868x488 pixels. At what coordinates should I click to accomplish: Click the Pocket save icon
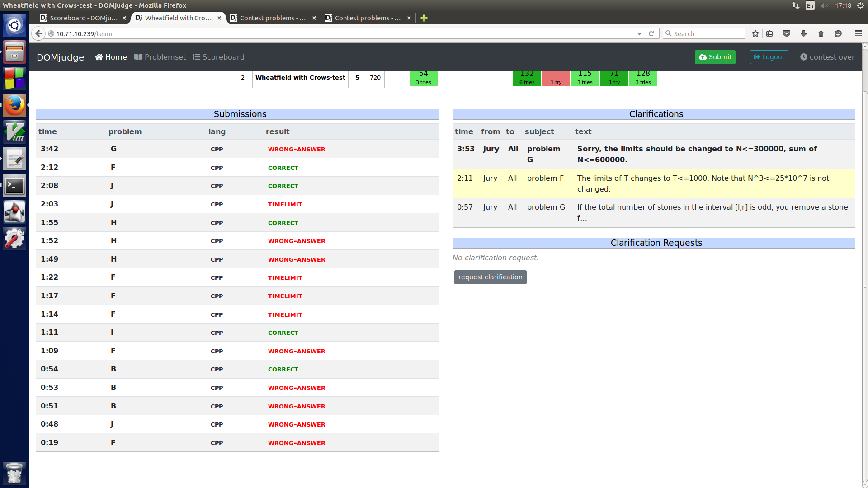click(x=787, y=33)
